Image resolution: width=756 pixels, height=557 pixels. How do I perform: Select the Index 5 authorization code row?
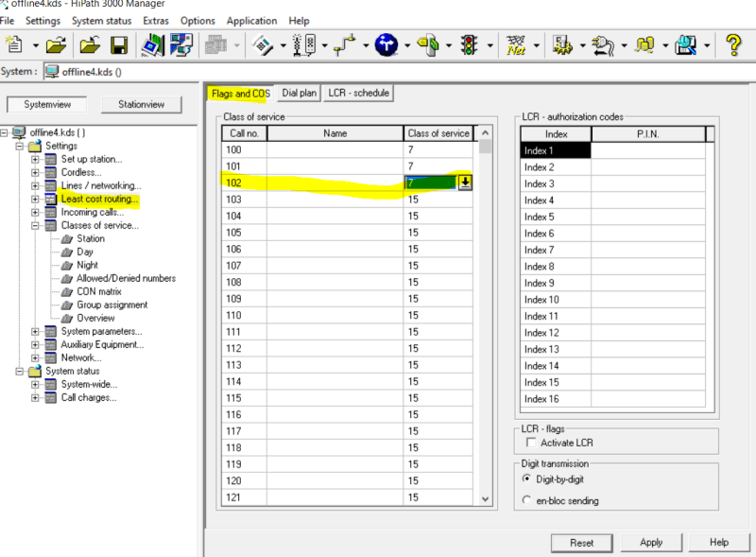pyautogui.click(x=612, y=217)
